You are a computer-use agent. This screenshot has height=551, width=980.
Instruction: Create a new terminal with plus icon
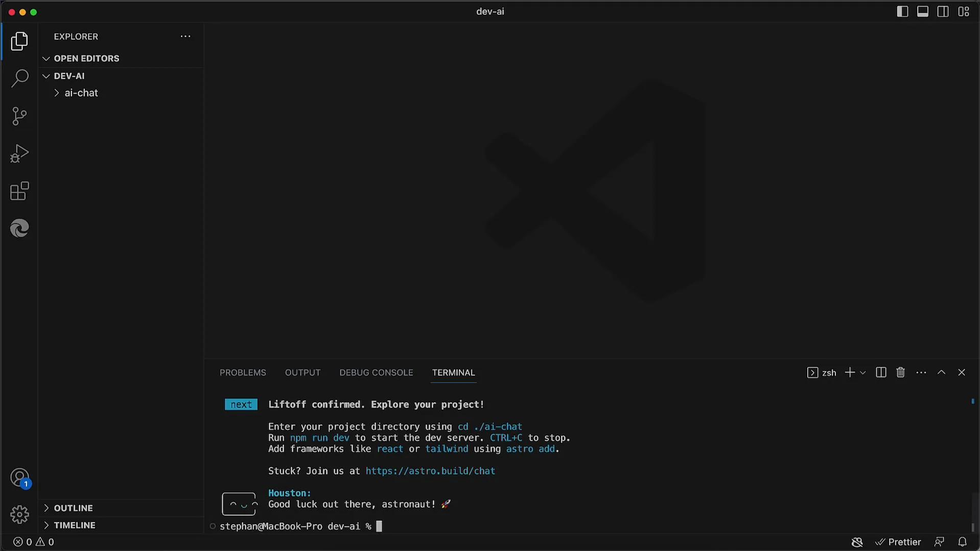tap(850, 373)
